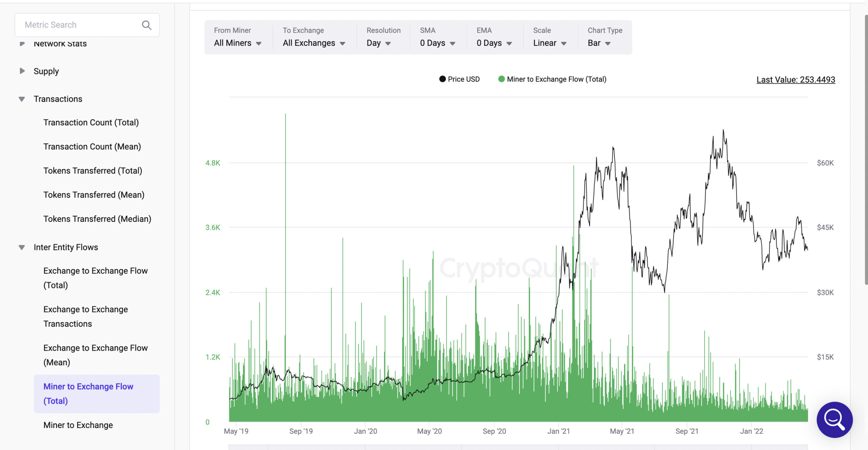Expand the Network Stats section
This screenshot has width=868, height=450.
[x=22, y=43]
